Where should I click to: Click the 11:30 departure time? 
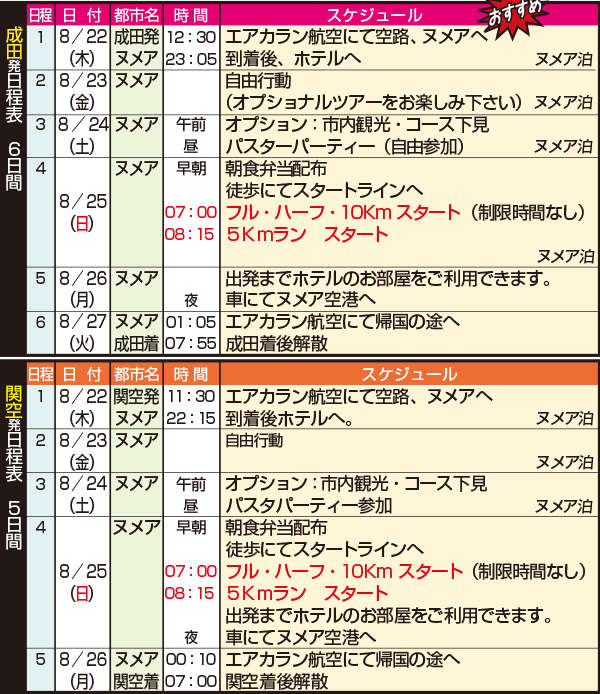pyautogui.click(x=191, y=397)
